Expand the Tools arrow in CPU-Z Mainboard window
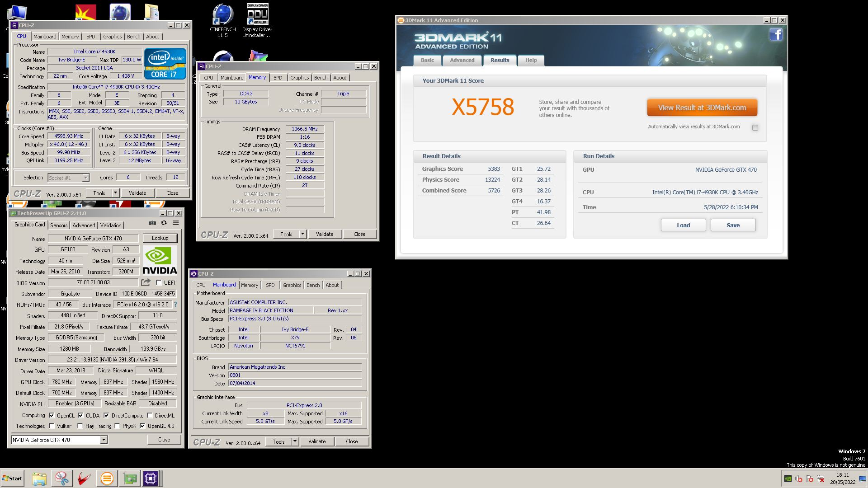The width and height of the screenshot is (868, 488). (x=295, y=441)
